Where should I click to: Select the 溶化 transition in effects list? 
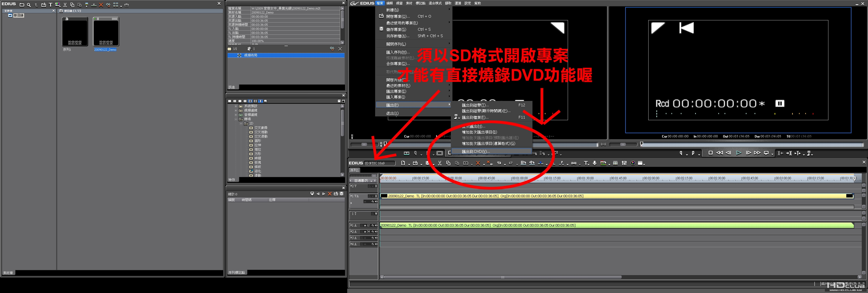click(258, 171)
